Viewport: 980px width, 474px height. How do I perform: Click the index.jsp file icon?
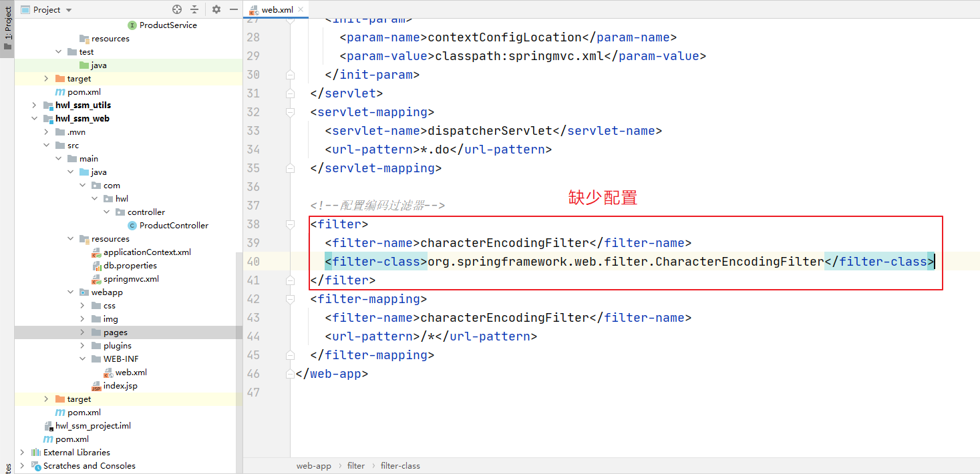pyautogui.click(x=96, y=385)
